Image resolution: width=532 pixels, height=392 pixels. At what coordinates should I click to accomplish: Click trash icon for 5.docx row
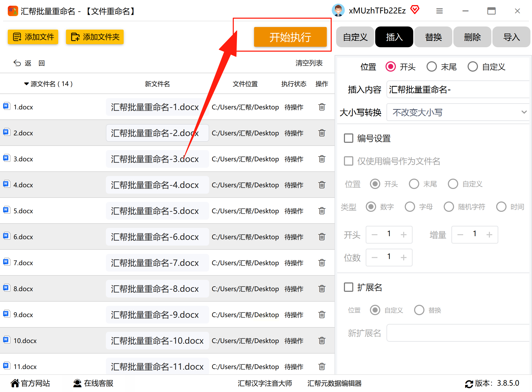[322, 211]
